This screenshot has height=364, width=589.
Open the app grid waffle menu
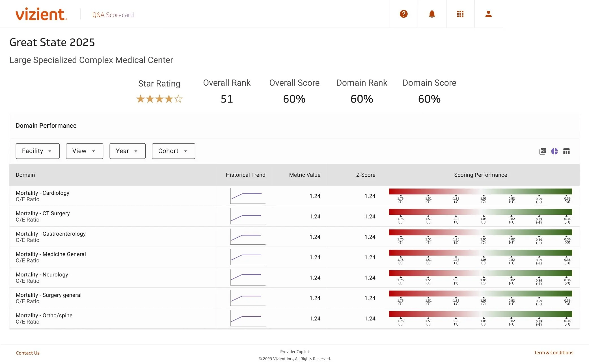(x=460, y=14)
